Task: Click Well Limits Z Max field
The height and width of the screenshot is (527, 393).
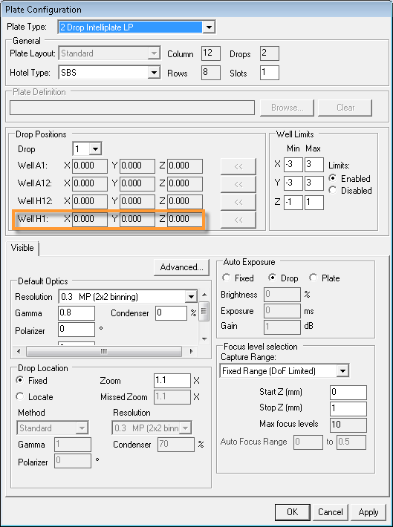Action: click(x=314, y=203)
